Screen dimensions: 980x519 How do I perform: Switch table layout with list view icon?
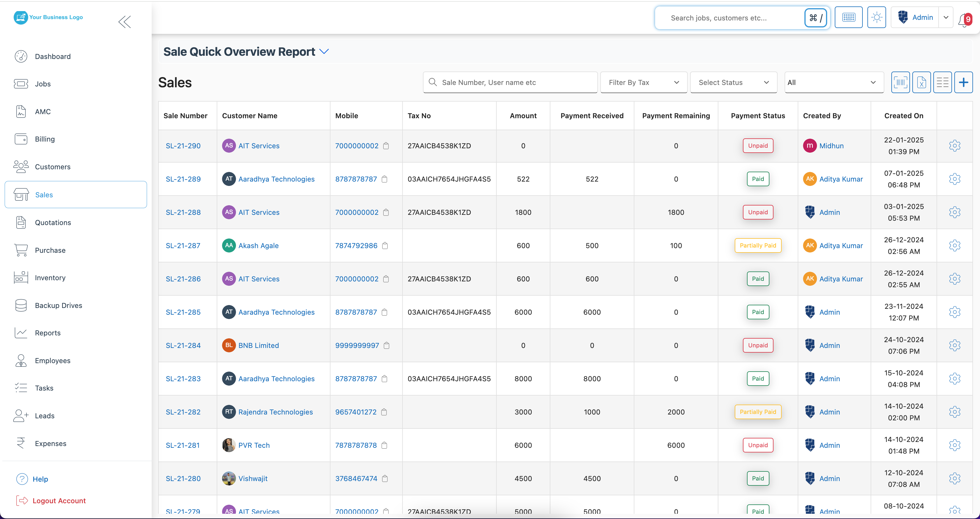pyautogui.click(x=942, y=82)
